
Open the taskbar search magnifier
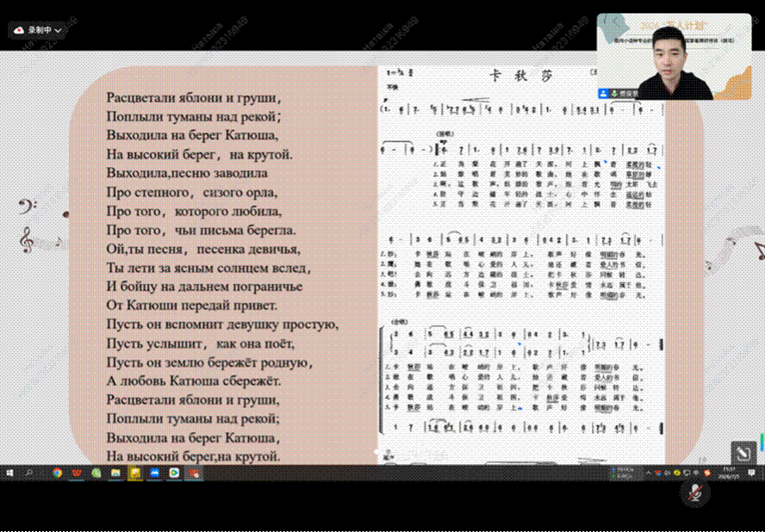tap(28, 473)
